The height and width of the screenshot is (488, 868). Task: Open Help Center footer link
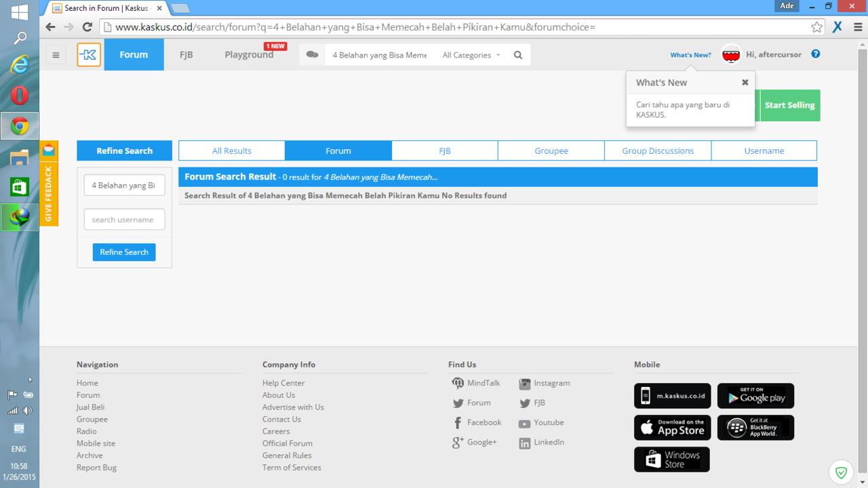point(283,383)
